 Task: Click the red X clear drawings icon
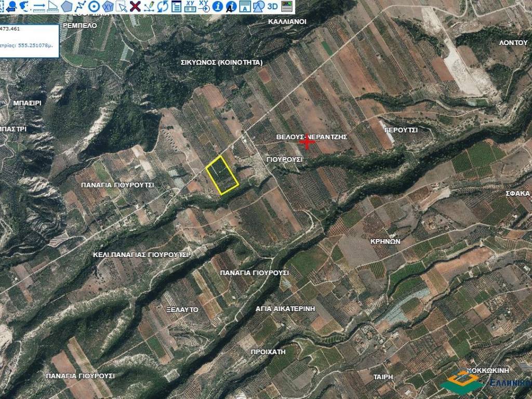[135, 6]
